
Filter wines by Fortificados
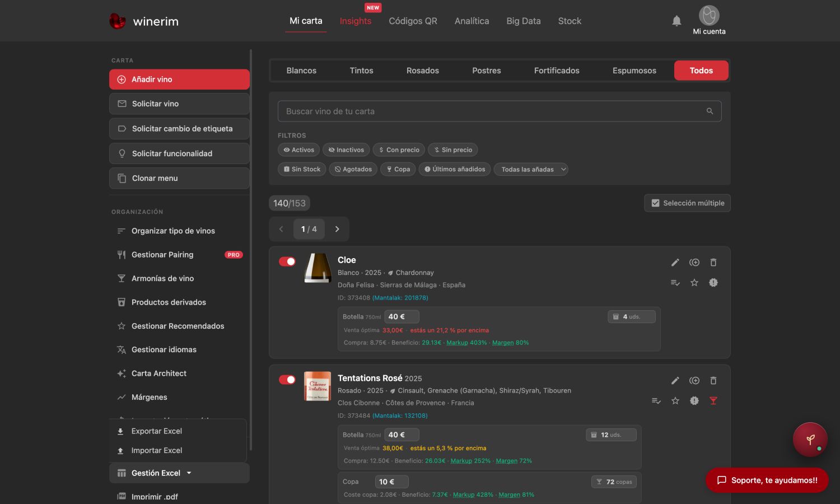coord(557,71)
